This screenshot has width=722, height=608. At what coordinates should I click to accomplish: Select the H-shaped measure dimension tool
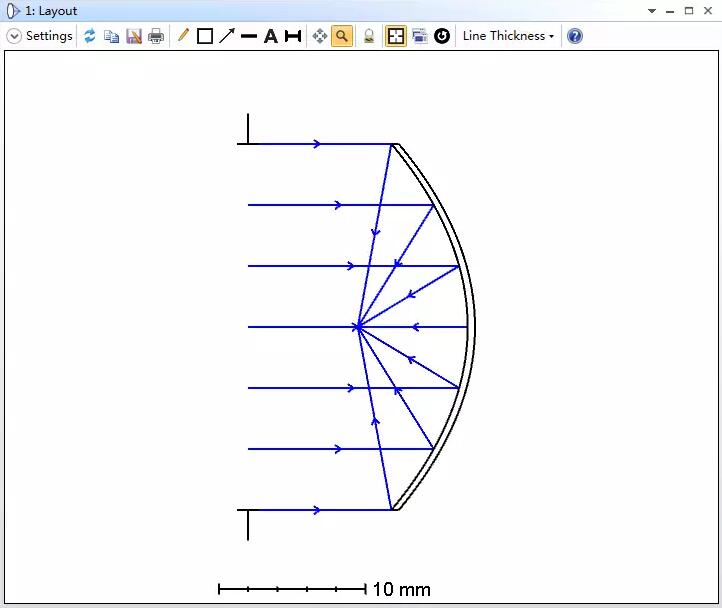293,36
